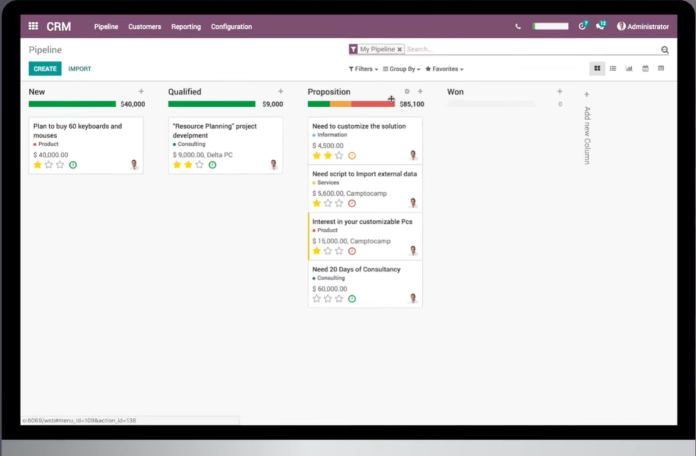696x456 pixels.
Task: Open the Customers menu
Action: [144, 26]
